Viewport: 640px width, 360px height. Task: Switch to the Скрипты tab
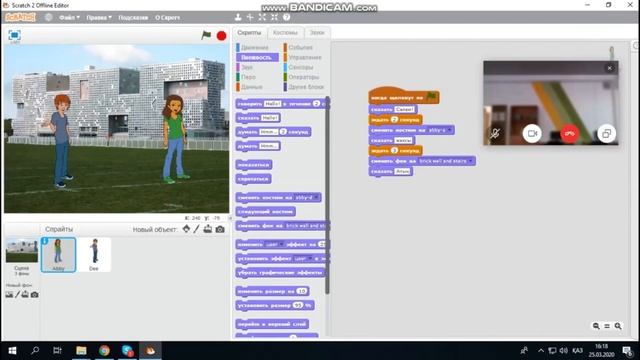[x=249, y=33]
